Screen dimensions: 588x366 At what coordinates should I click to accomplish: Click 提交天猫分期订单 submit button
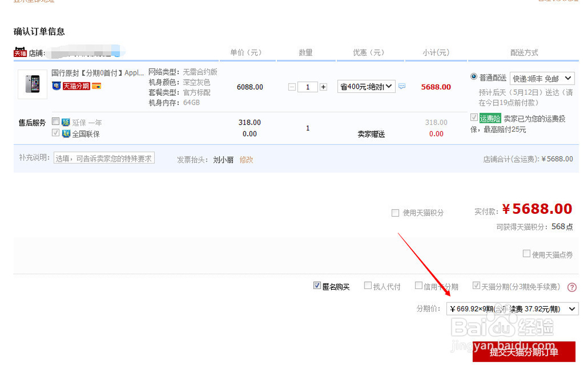coord(524,352)
